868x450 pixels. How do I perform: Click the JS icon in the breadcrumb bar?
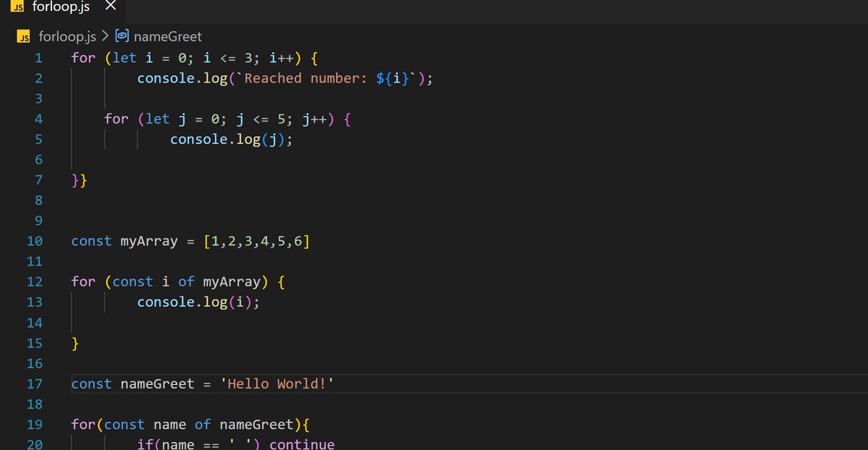point(23,36)
